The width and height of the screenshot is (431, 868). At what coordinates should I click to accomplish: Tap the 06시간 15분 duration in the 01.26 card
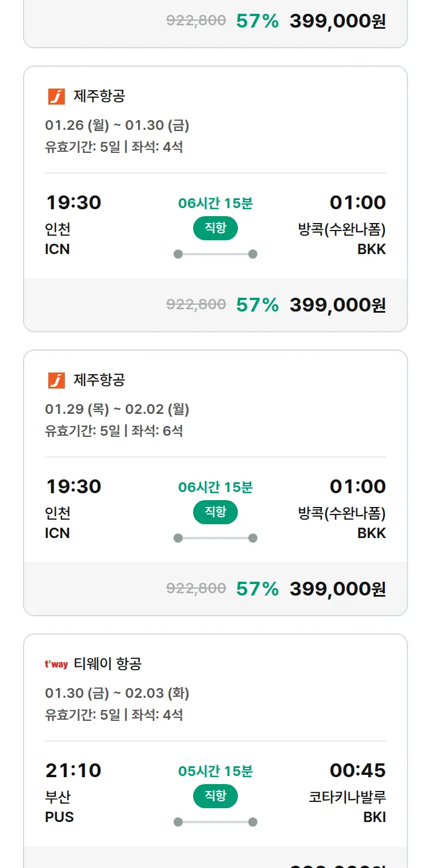(x=215, y=203)
